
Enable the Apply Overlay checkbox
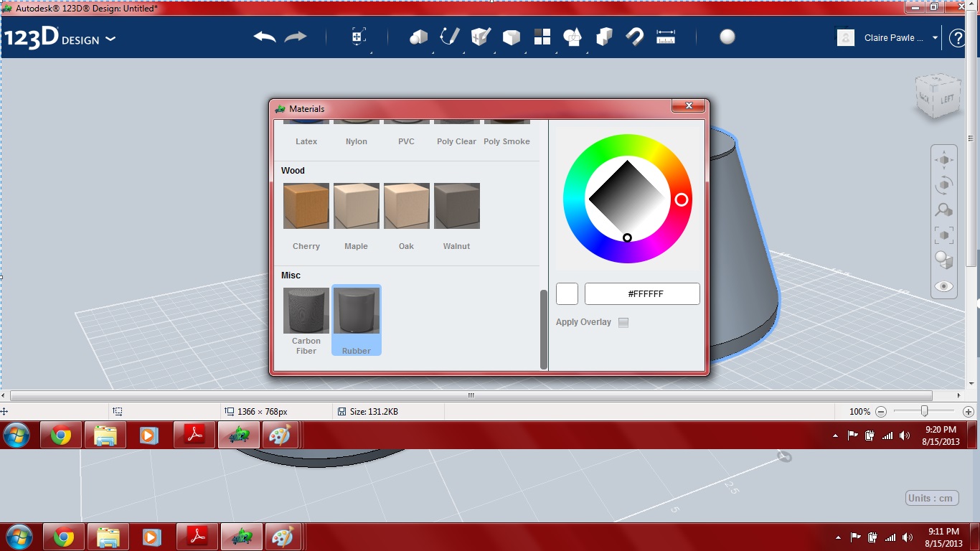[623, 323]
